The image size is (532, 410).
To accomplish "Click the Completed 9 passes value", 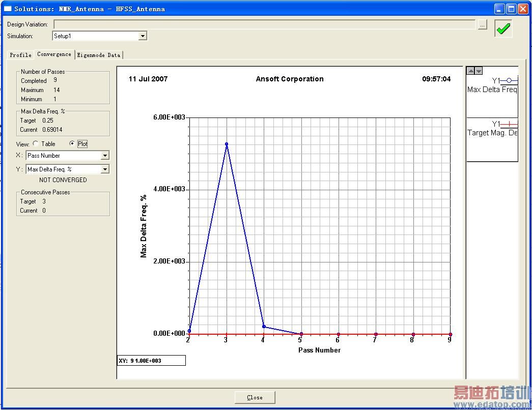I will [x=55, y=80].
